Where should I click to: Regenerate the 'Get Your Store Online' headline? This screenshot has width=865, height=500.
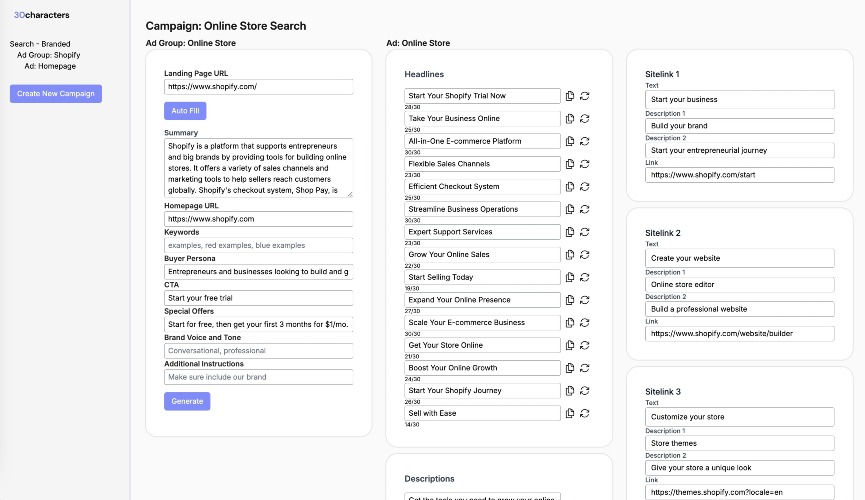tap(585, 345)
